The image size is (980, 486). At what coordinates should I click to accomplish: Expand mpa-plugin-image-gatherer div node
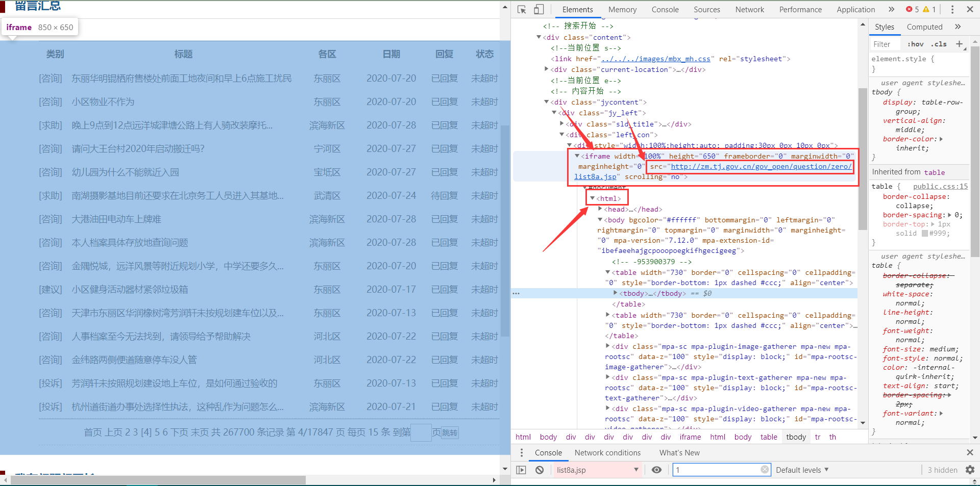tap(607, 346)
